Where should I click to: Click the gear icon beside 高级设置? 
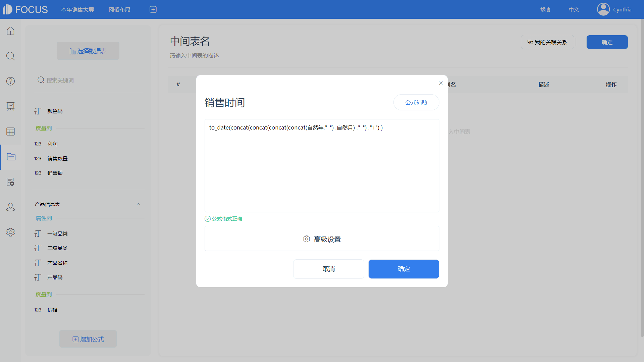click(307, 239)
